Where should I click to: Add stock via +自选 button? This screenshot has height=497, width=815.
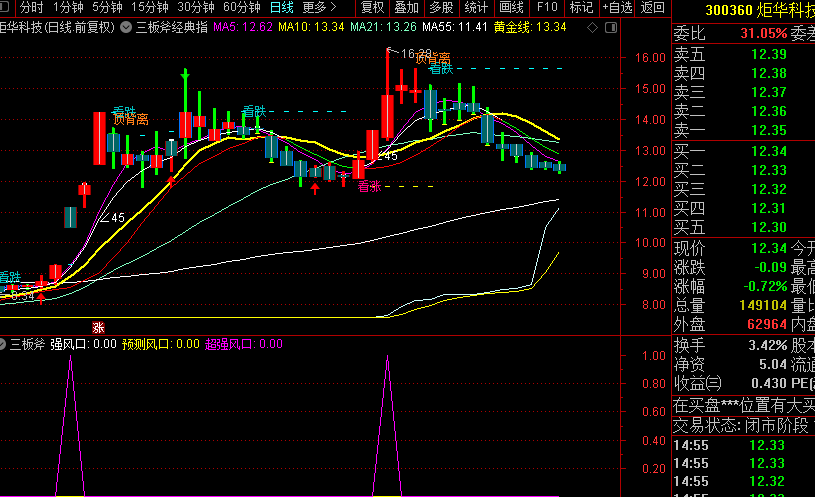[616, 8]
